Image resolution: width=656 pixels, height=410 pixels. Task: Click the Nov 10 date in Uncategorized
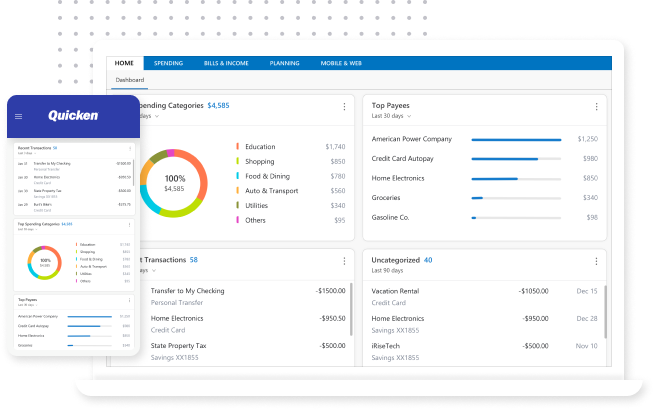point(587,346)
